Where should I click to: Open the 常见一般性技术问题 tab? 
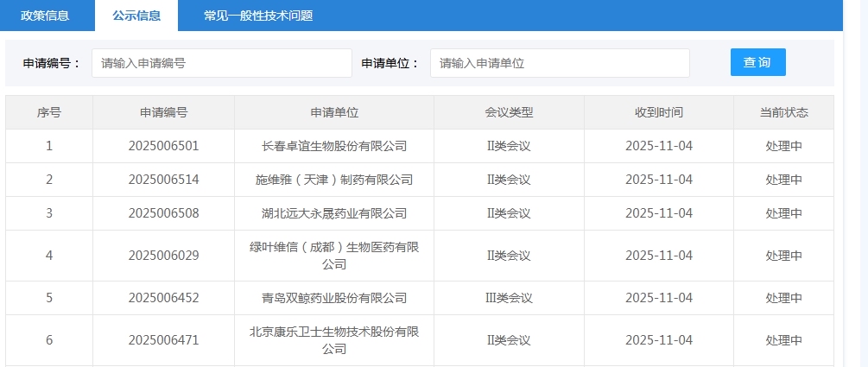tap(258, 16)
